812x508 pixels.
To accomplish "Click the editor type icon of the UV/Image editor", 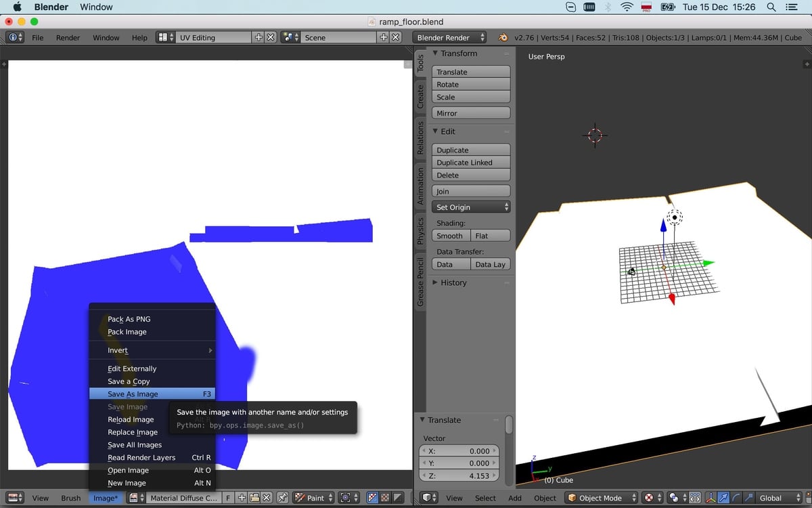I will [12, 498].
